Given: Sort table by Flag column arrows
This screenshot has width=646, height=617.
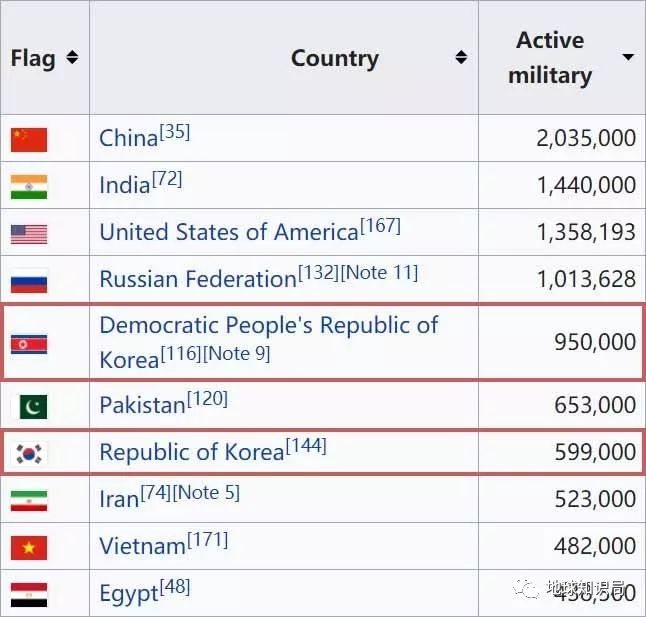Looking at the screenshot, I should pyautogui.click(x=72, y=58).
